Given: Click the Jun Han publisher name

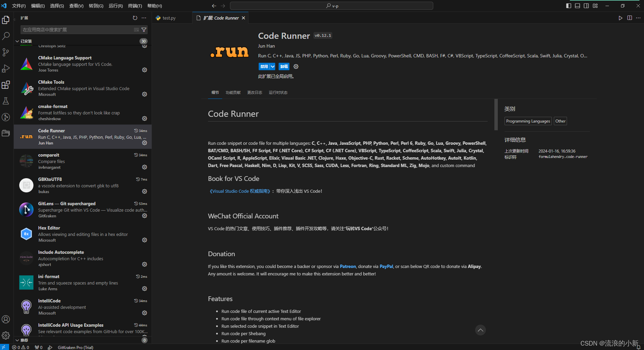Looking at the screenshot, I should click(266, 46).
